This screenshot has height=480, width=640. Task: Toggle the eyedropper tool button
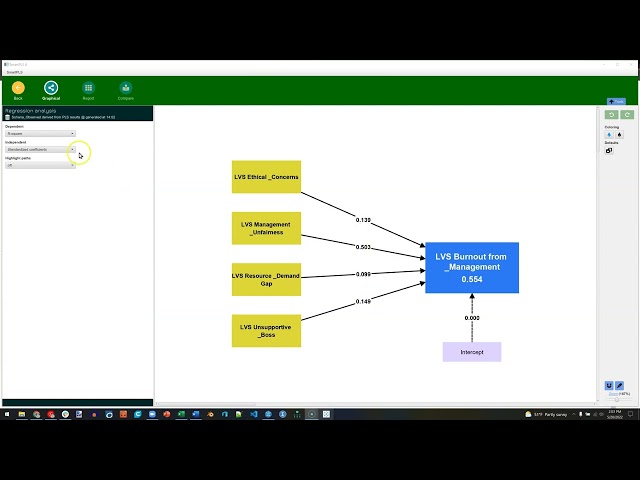(619, 386)
